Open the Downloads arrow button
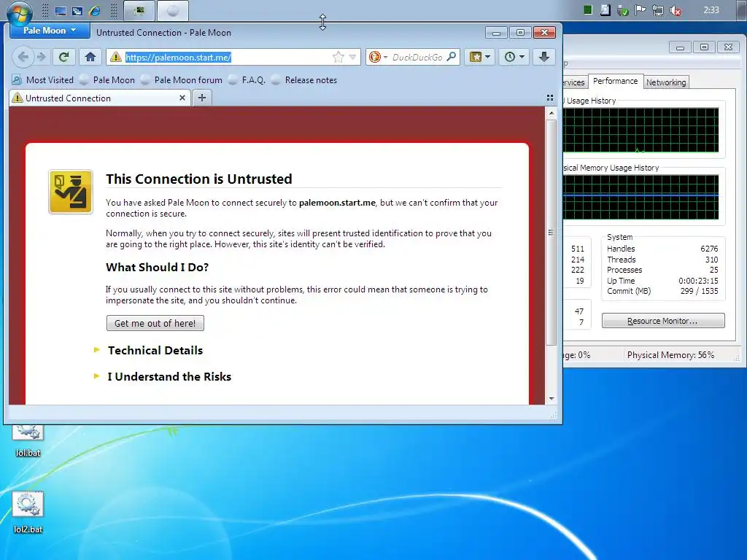The width and height of the screenshot is (747, 560). (543, 57)
